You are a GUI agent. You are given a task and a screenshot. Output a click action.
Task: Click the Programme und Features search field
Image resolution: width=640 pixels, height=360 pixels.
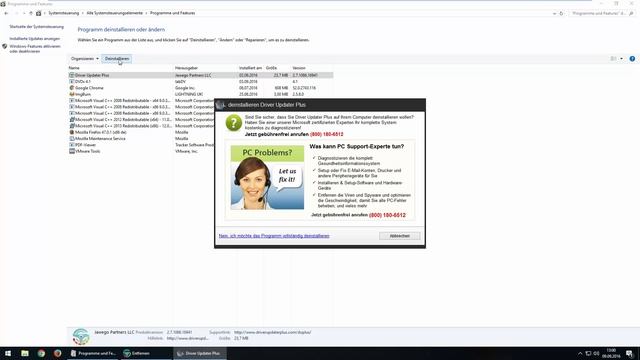point(598,13)
